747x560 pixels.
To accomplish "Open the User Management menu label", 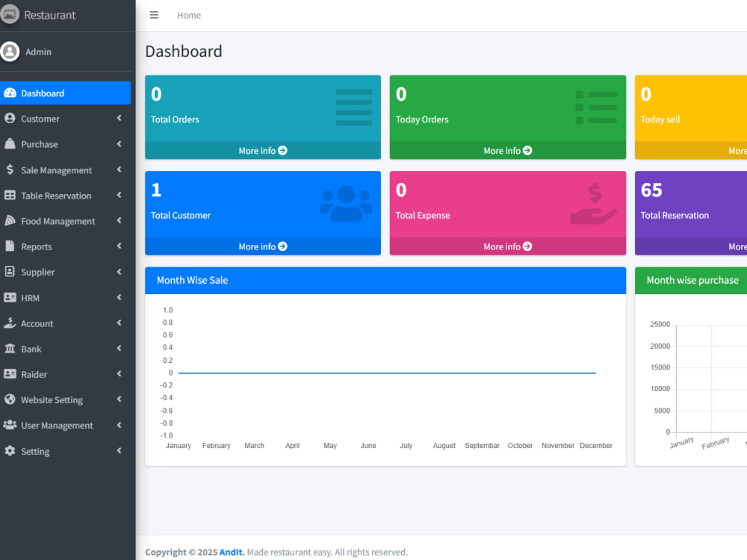I will 58,426.
